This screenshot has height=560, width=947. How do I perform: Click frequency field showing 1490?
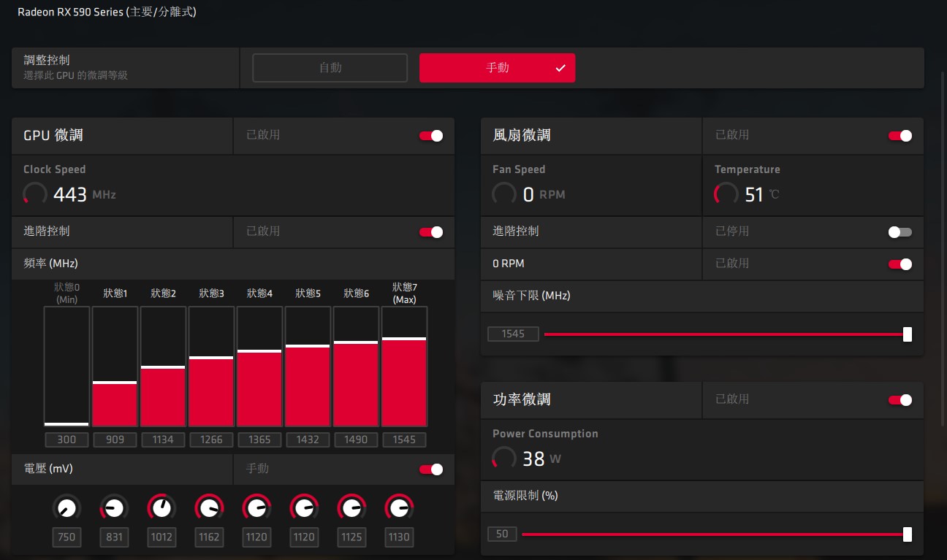point(356,440)
